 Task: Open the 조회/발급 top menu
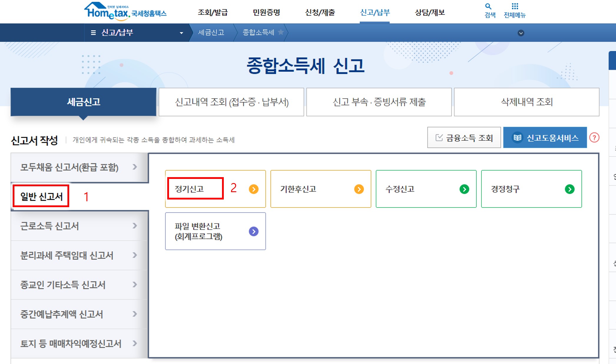213,12
